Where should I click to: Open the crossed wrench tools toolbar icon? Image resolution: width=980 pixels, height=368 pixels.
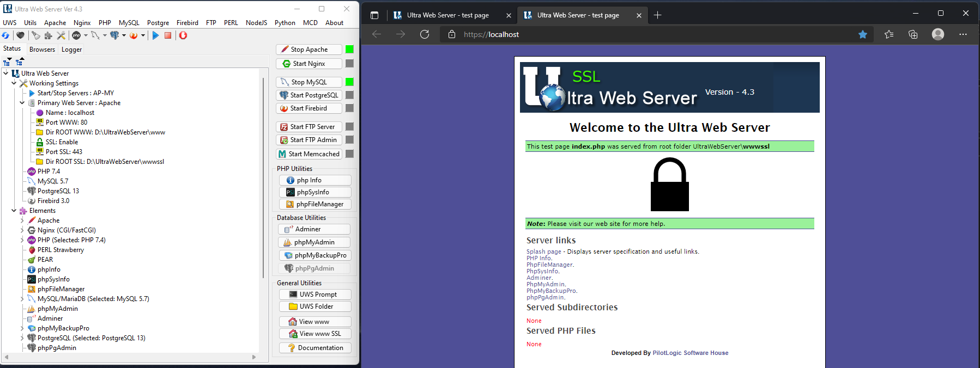coord(61,35)
